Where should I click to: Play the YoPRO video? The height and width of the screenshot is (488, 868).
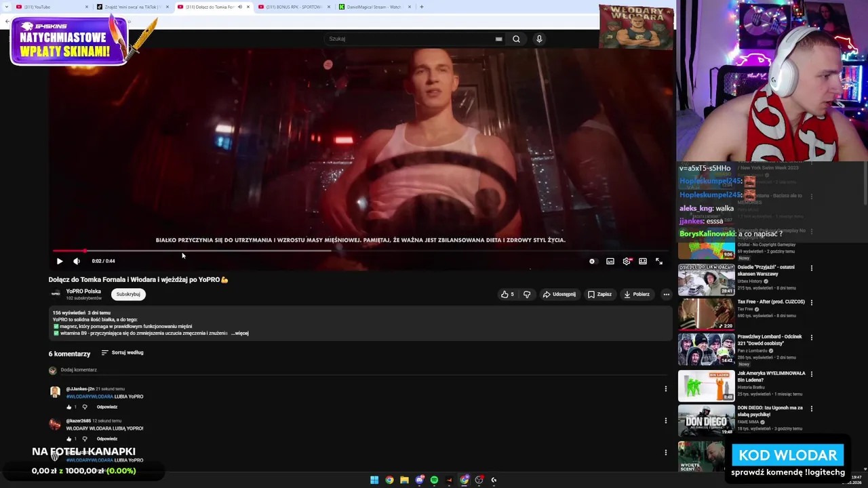[x=60, y=261]
